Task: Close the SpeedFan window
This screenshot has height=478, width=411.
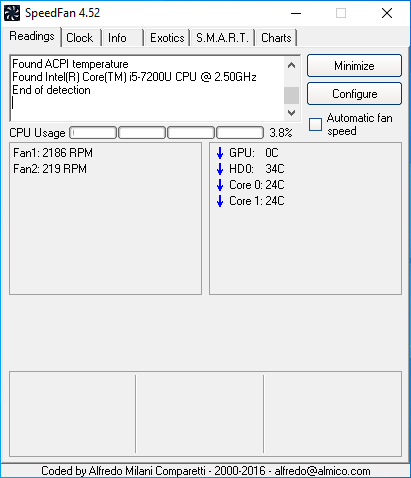Action: tap(387, 13)
